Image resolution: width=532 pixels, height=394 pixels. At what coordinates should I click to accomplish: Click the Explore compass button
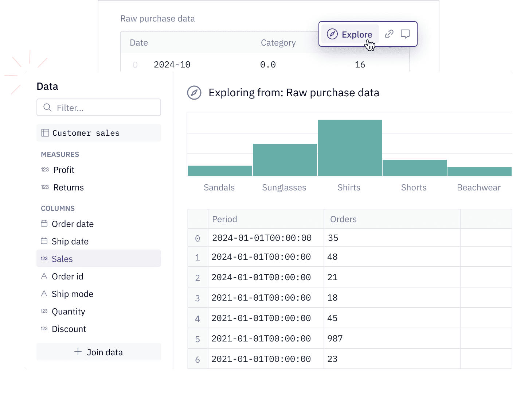350,34
